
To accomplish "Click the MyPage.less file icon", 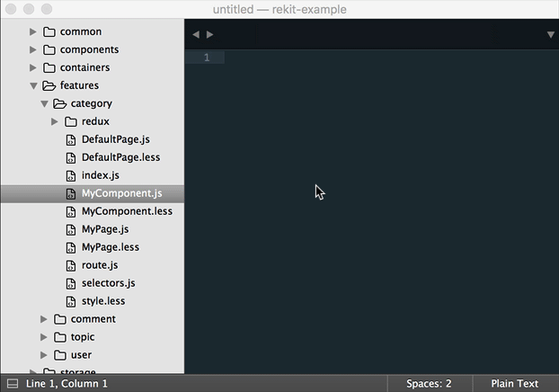I will click(71, 247).
